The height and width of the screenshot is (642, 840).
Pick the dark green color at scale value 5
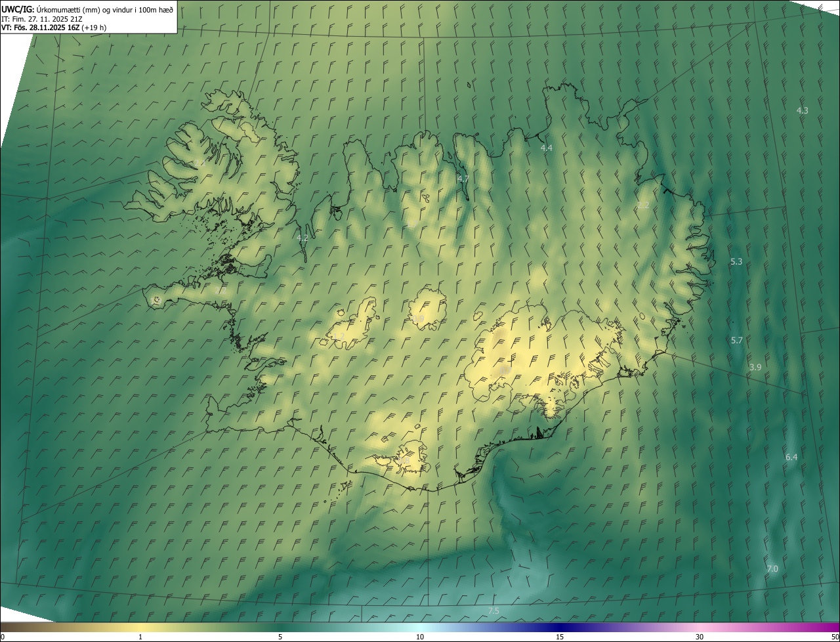280,627
